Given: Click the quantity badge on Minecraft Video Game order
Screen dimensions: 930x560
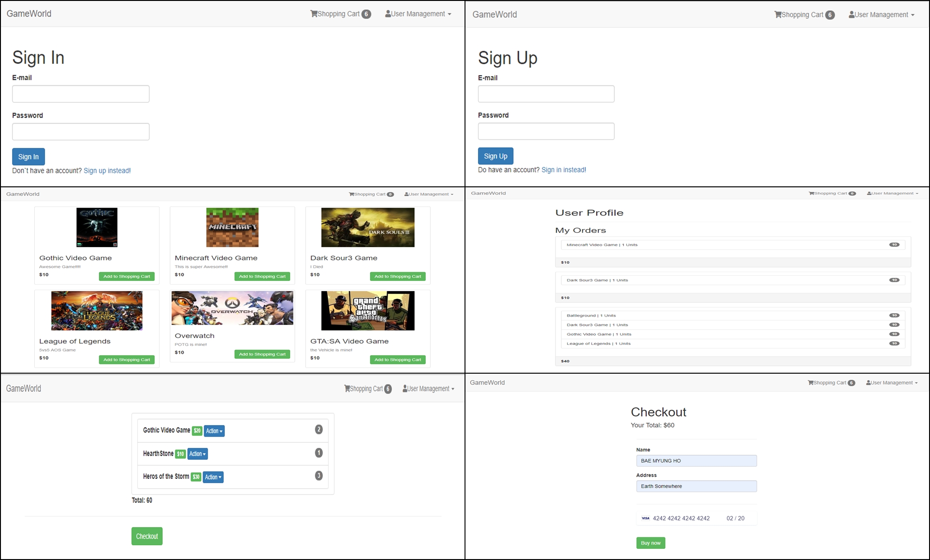Looking at the screenshot, I should (894, 244).
